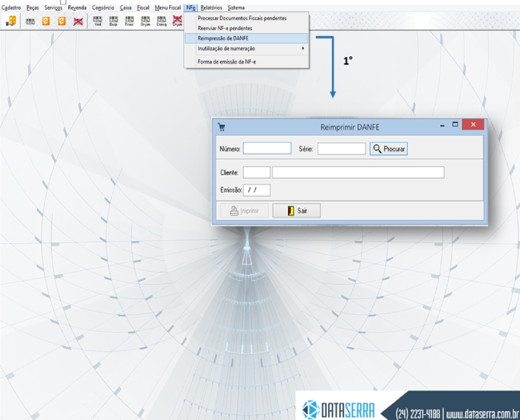520x420 pixels.
Task: Focus the wide Cliente name field
Action: coord(358,172)
